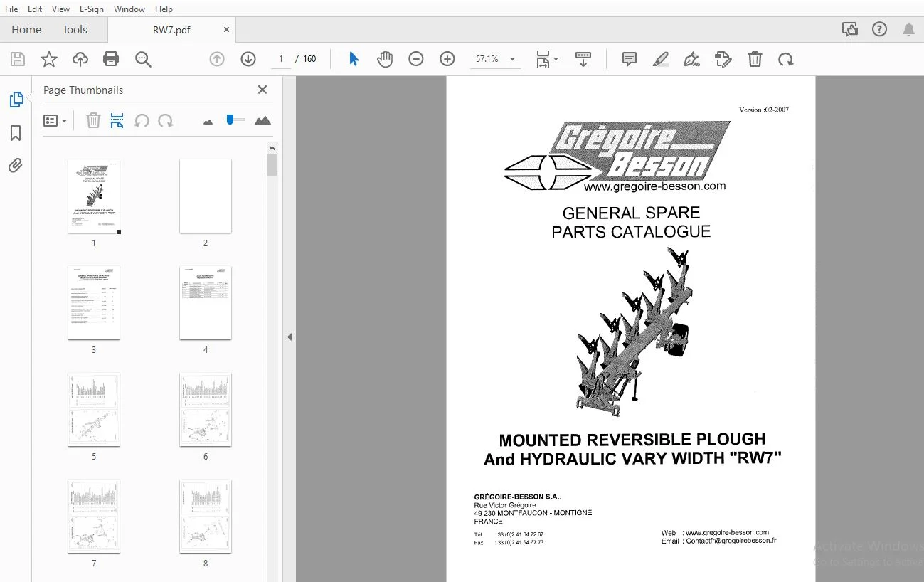Viewport: 924px width, 582px height.
Task: Click the insert pages thumbnail icon
Action: pyautogui.click(x=117, y=121)
